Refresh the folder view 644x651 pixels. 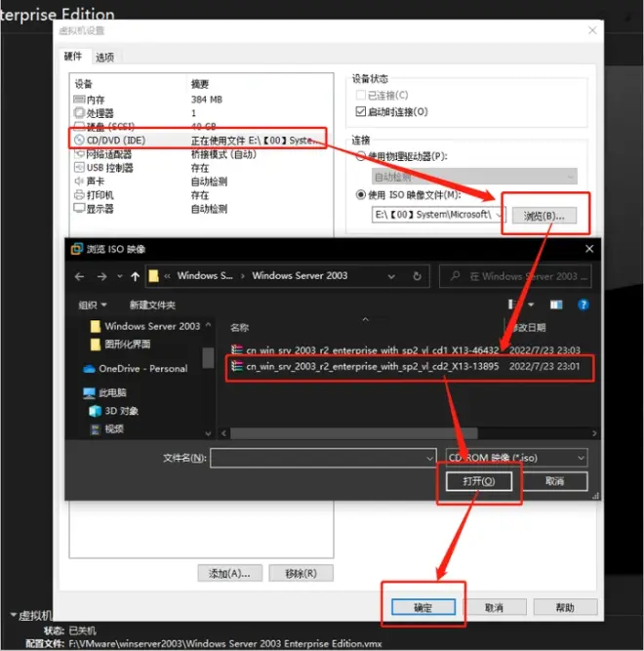tap(417, 276)
